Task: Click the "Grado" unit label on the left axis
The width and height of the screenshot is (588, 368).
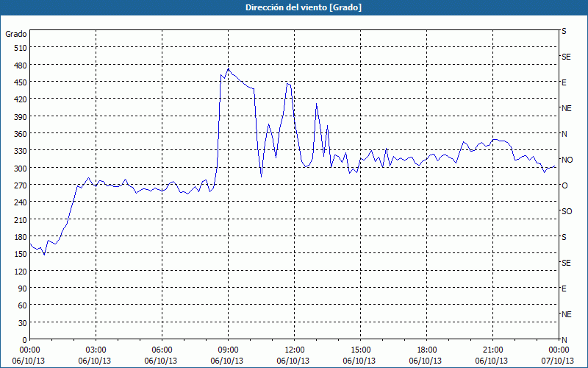Action: pyautogui.click(x=16, y=34)
